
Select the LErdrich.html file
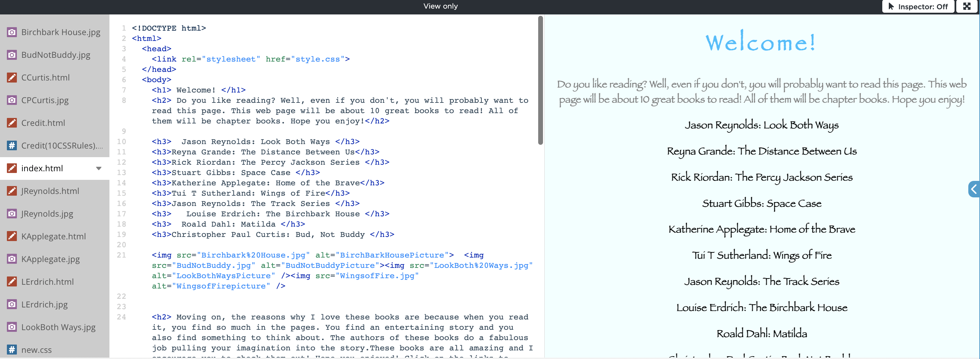pos(47,282)
